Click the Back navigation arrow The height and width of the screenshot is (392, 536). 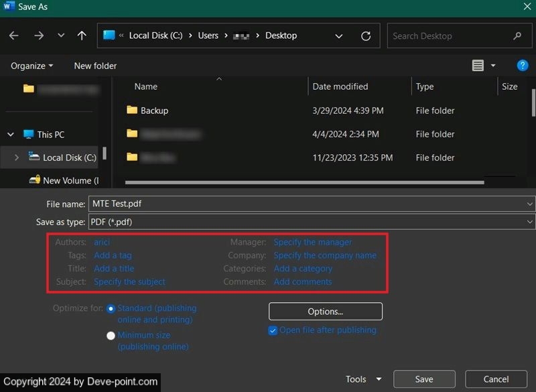tap(14, 36)
